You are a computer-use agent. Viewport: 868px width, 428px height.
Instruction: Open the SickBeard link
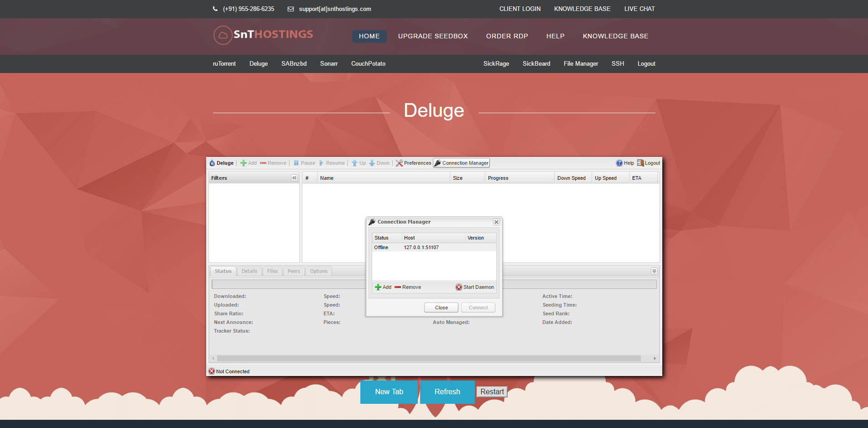(536, 64)
